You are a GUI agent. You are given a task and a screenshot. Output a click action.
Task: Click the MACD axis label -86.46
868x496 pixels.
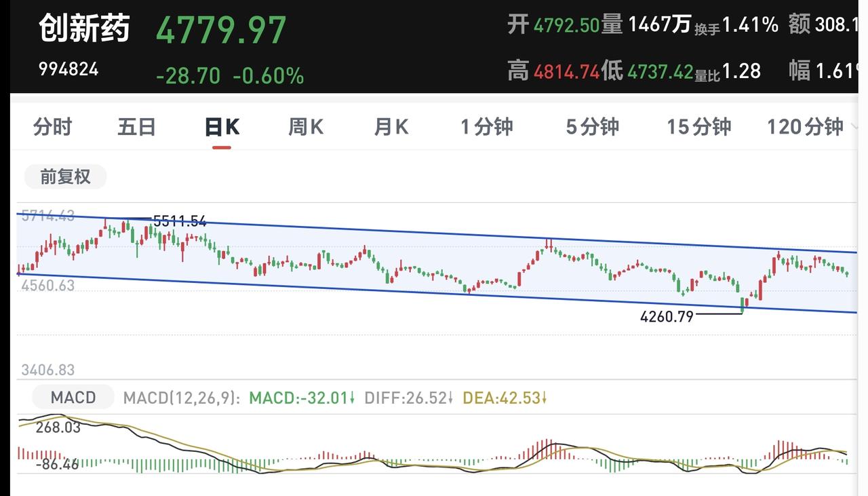(57, 465)
